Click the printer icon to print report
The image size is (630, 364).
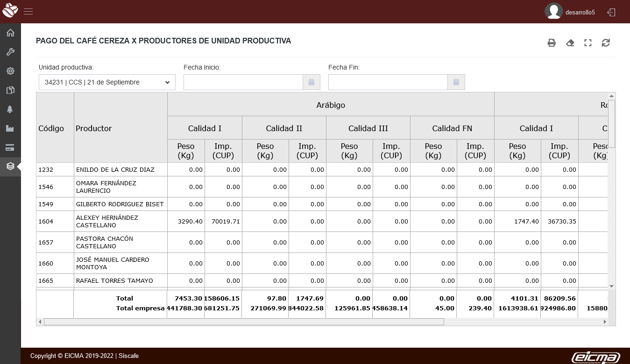(552, 43)
